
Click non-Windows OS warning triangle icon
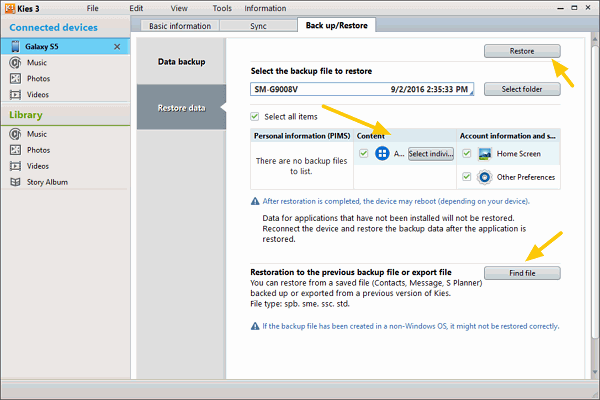[255, 326]
